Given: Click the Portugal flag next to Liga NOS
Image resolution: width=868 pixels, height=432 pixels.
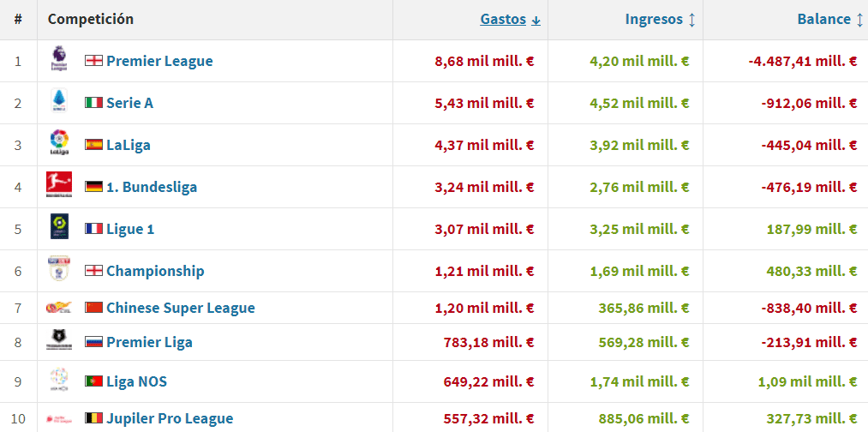Looking at the screenshot, I should [93, 381].
